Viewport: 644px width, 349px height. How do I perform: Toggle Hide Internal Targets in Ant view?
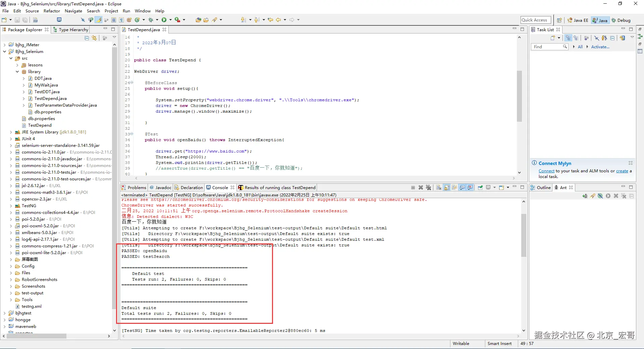(600, 196)
